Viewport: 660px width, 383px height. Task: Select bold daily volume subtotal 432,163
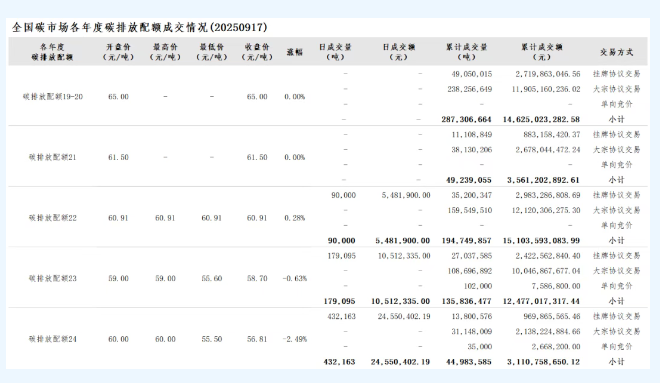(339, 362)
